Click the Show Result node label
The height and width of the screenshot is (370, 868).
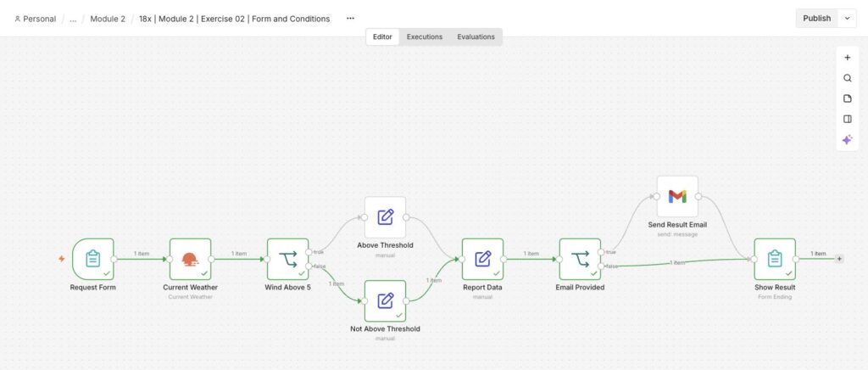point(775,288)
